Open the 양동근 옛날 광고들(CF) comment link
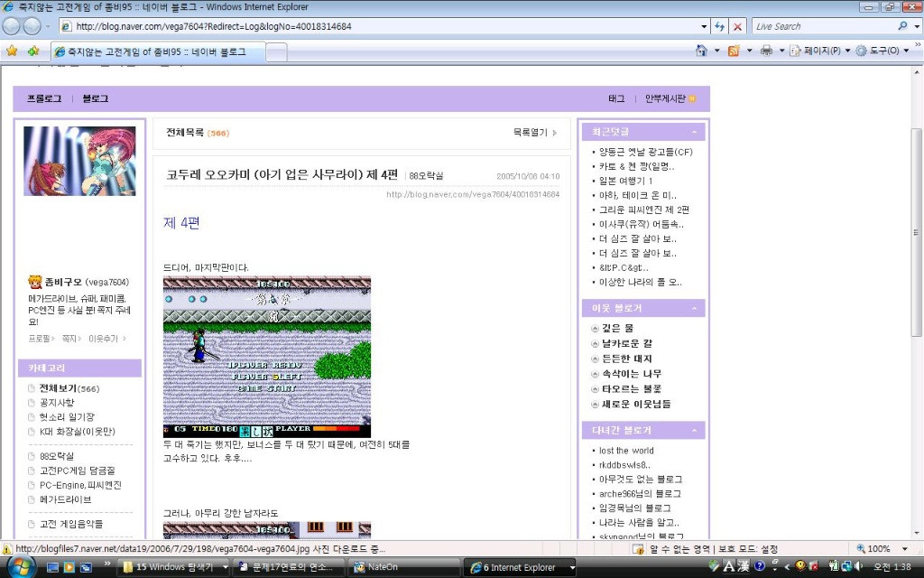The width and height of the screenshot is (924, 578). tap(646, 152)
